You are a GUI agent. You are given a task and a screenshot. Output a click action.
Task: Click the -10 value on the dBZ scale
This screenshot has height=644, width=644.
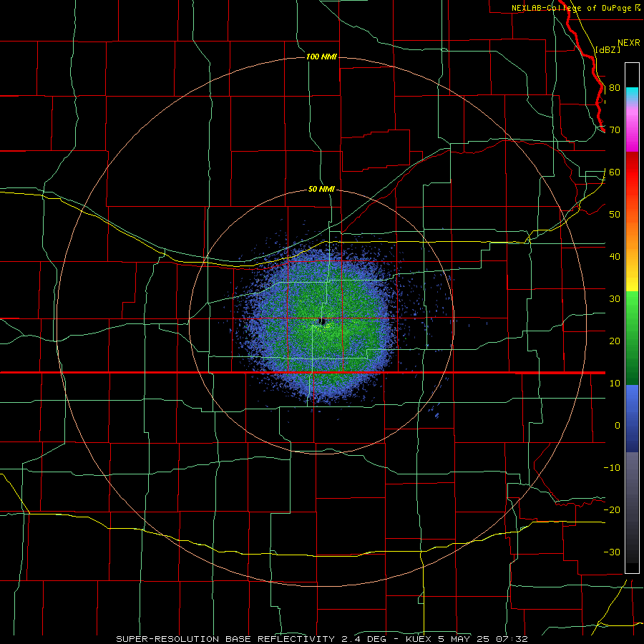(612, 468)
